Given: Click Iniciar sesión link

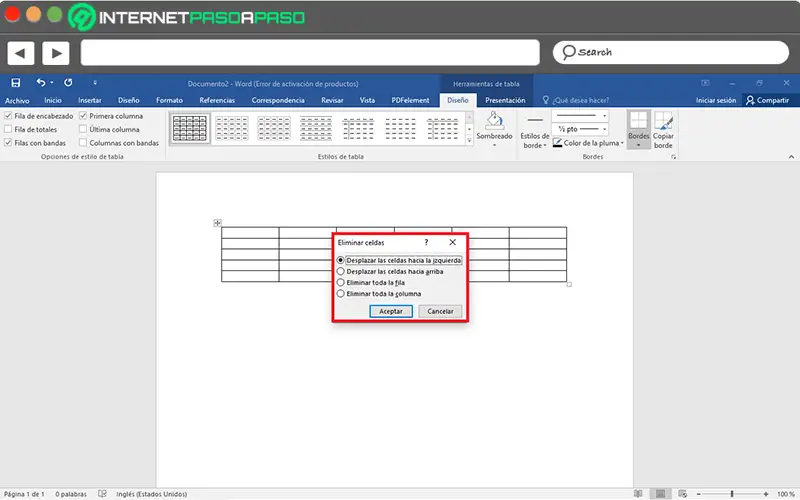Looking at the screenshot, I should 716,101.
